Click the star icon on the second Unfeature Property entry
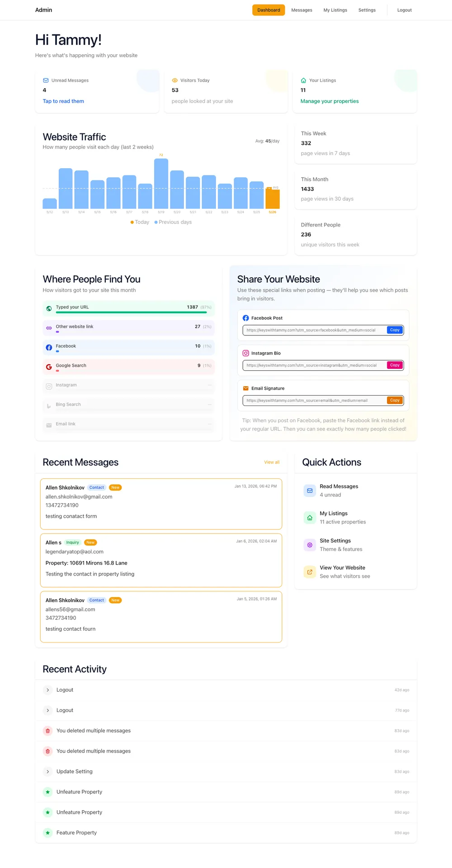The height and width of the screenshot is (868, 452). coord(47,812)
